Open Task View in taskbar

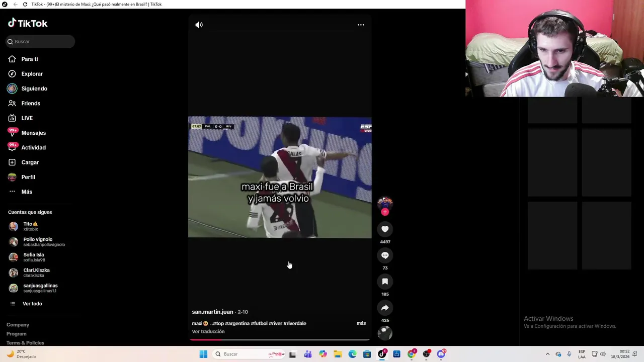tap(293, 354)
